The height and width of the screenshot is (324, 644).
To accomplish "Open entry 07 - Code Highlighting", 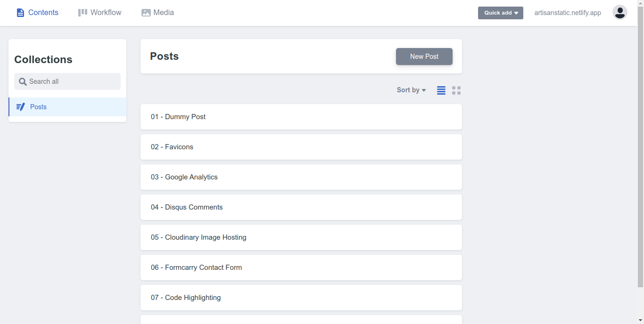I will [301, 298].
